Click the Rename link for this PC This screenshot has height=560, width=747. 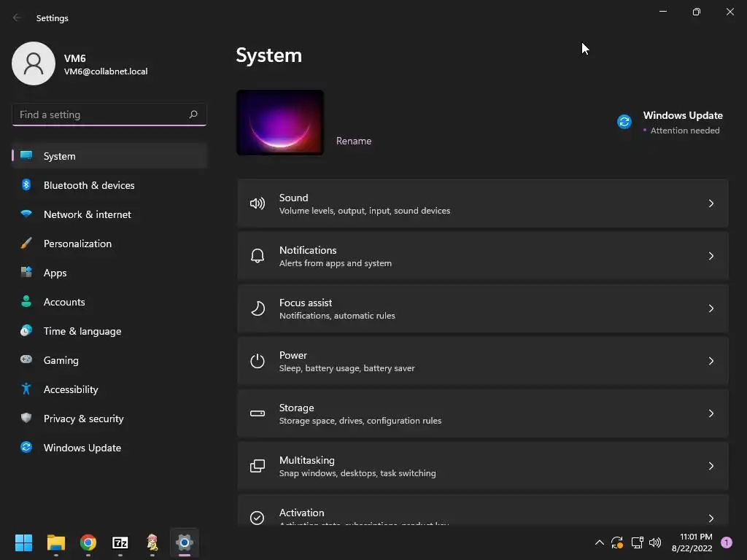coord(354,141)
